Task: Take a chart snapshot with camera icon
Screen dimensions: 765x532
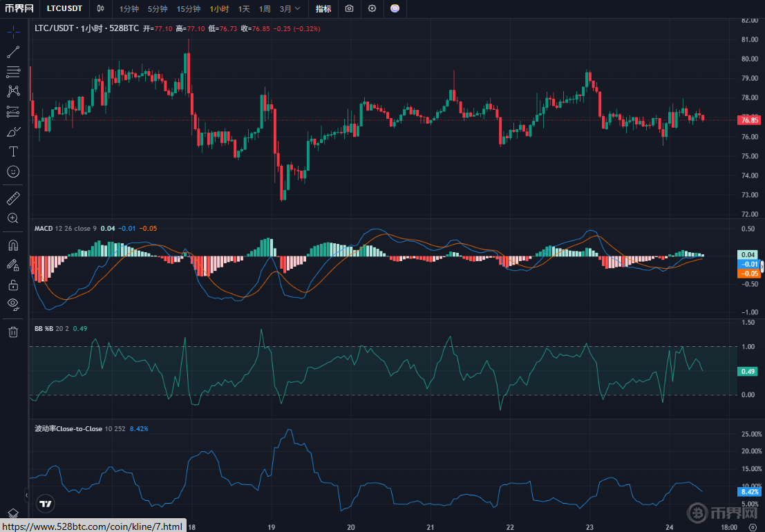Action: coord(350,9)
